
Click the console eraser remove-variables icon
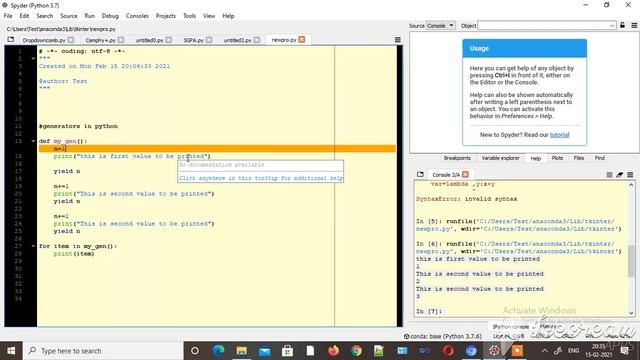pyautogui.click(x=620, y=175)
